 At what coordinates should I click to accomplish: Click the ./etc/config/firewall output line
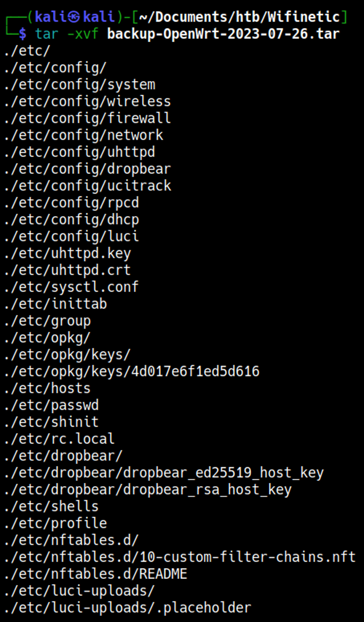click(87, 118)
